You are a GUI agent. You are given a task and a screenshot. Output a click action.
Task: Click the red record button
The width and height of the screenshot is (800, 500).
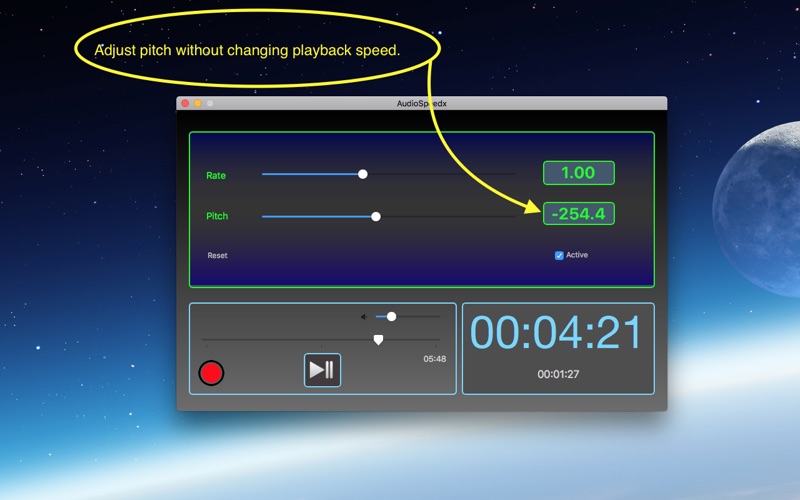[x=211, y=372]
